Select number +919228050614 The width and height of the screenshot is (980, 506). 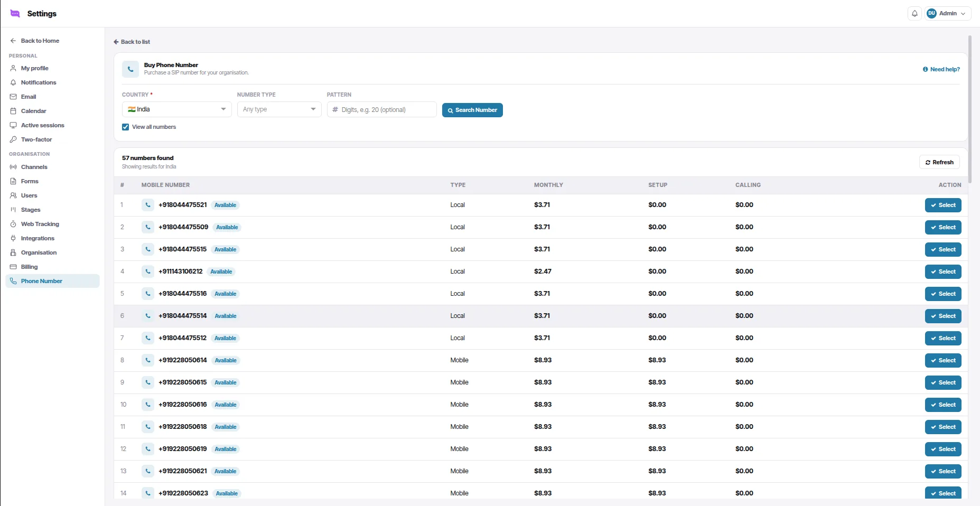[943, 360]
